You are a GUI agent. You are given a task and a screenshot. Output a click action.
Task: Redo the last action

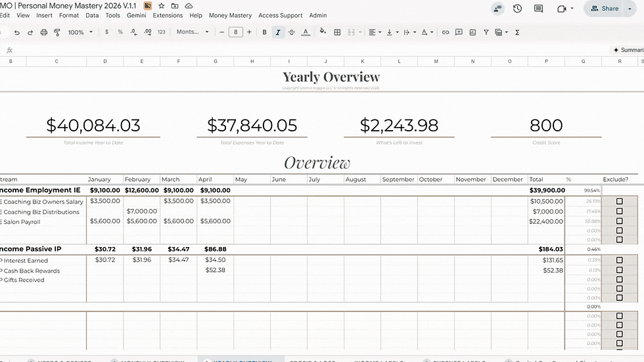pos(30,32)
